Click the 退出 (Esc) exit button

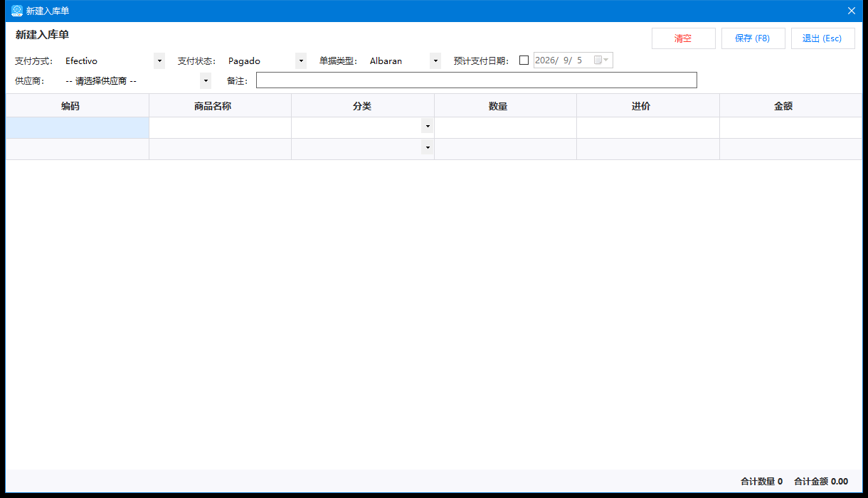point(822,38)
